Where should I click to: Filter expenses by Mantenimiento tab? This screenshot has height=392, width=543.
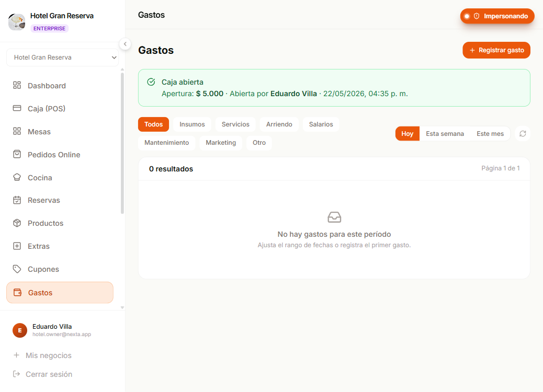tap(166, 143)
